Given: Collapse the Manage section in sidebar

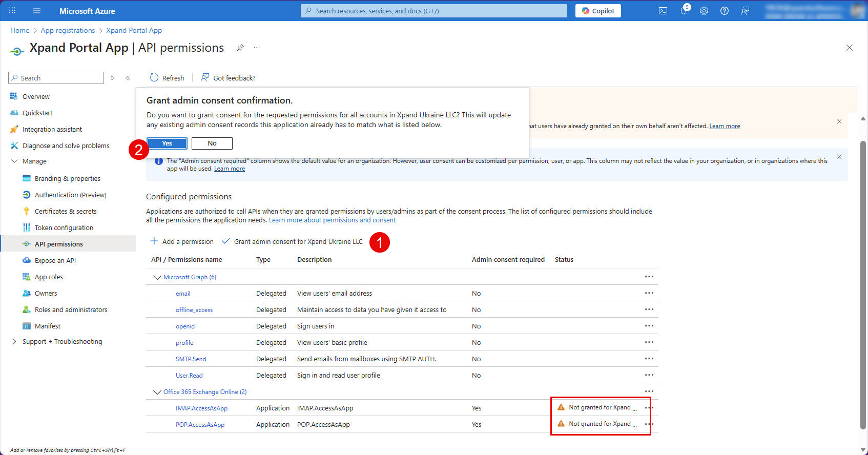Looking at the screenshot, I should pos(14,161).
